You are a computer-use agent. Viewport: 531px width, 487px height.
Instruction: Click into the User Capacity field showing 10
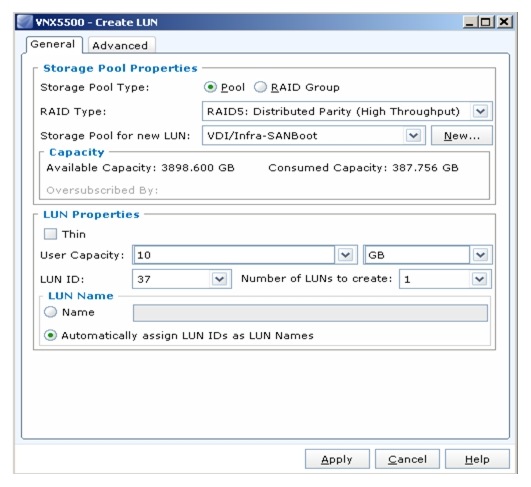[234, 255]
